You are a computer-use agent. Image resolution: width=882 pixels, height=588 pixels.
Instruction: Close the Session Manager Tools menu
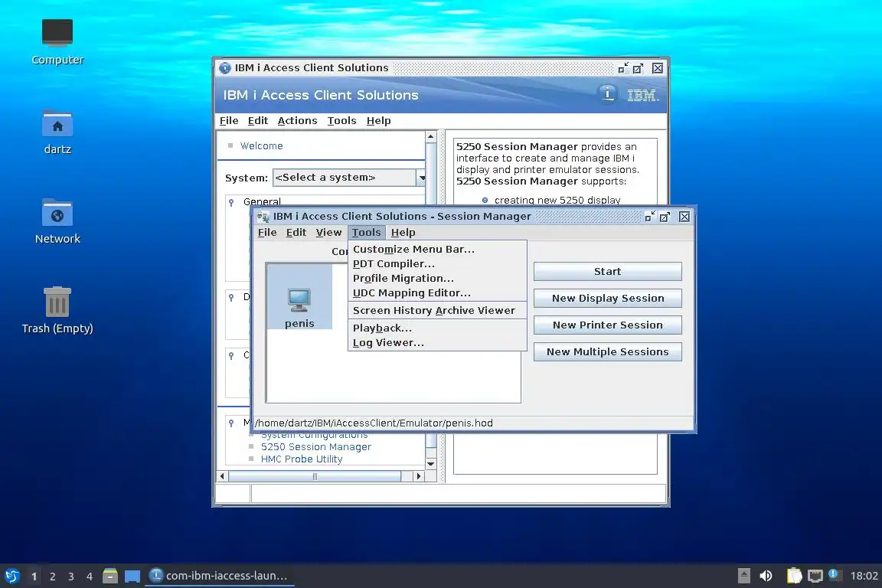[x=366, y=233]
